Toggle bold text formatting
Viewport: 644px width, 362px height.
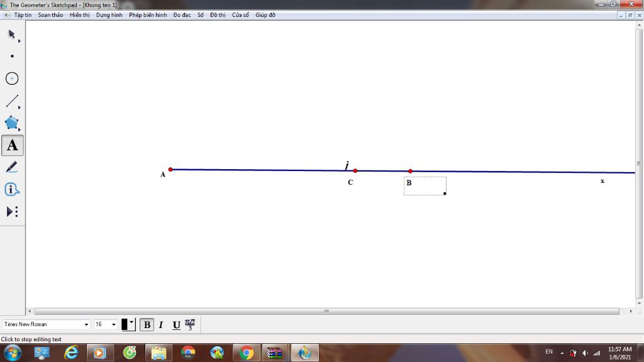tap(147, 325)
